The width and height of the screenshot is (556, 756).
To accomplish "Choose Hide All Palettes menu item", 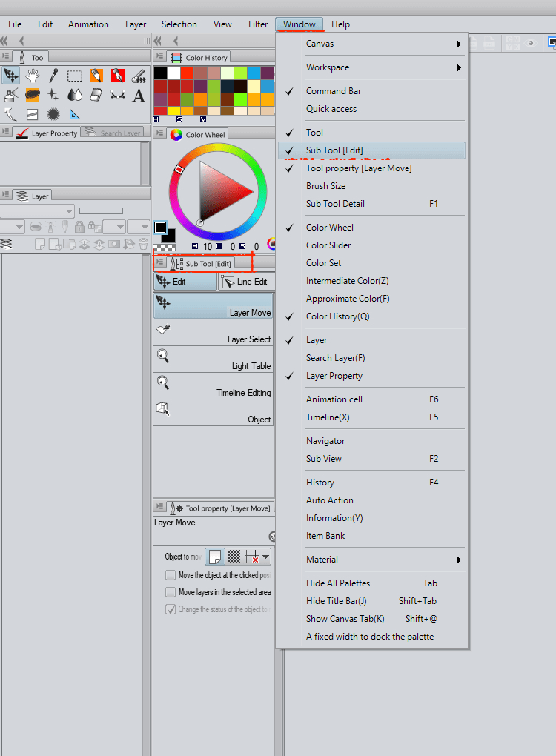I will (371, 583).
